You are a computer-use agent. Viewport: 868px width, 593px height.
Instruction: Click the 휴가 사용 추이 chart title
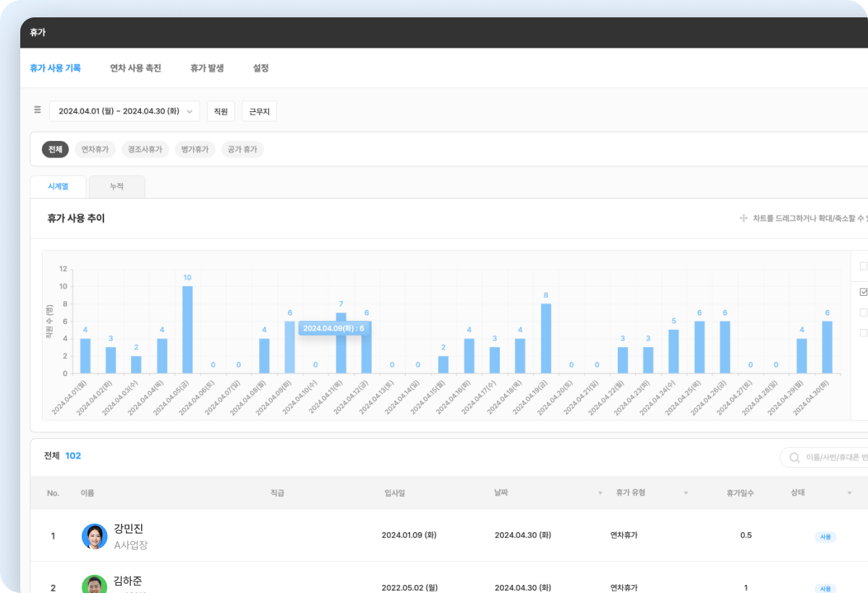[76, 218]
